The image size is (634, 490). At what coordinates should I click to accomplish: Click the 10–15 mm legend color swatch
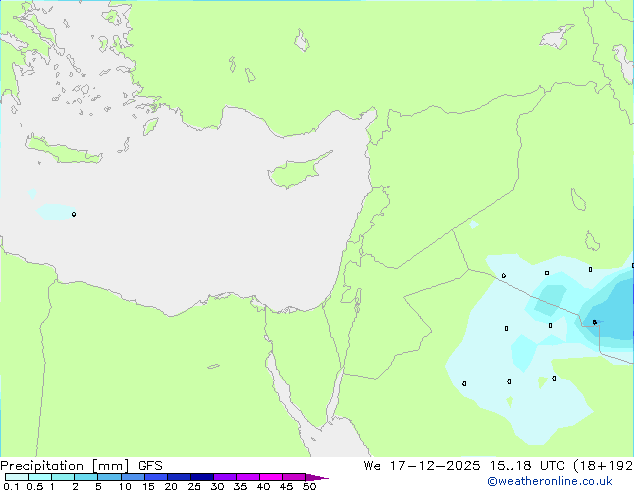132,477
